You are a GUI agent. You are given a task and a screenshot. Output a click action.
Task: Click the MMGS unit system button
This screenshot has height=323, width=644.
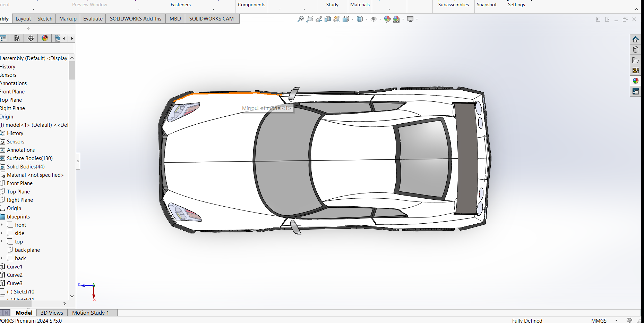(599, 320)
